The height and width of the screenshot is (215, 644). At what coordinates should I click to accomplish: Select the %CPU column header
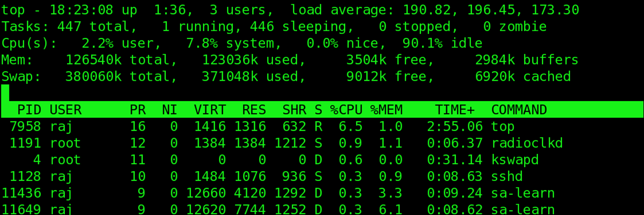coord(346,110)
